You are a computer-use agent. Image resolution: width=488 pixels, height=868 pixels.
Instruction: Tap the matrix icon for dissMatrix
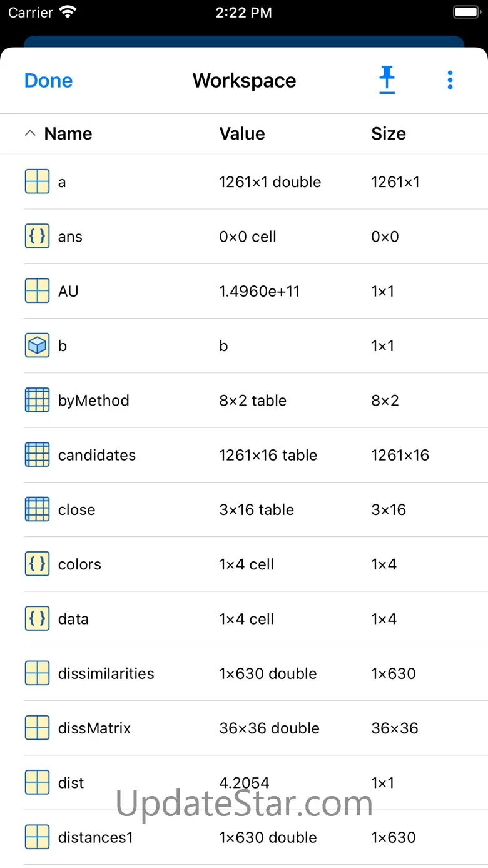(x=38, y=728)
